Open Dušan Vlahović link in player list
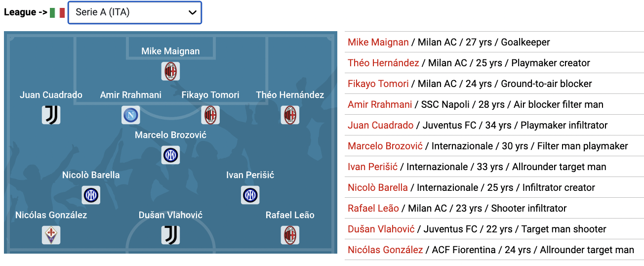The image size is (644, 266). pos(381,229)
